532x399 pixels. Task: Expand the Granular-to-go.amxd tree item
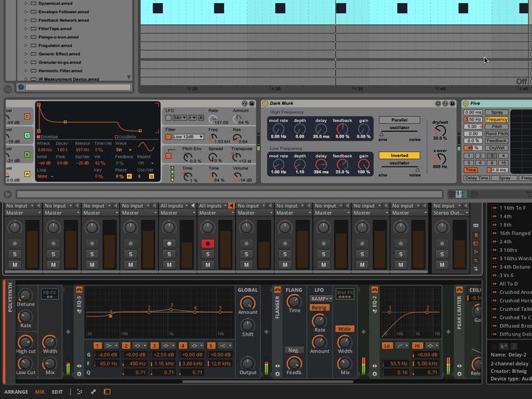26,63
